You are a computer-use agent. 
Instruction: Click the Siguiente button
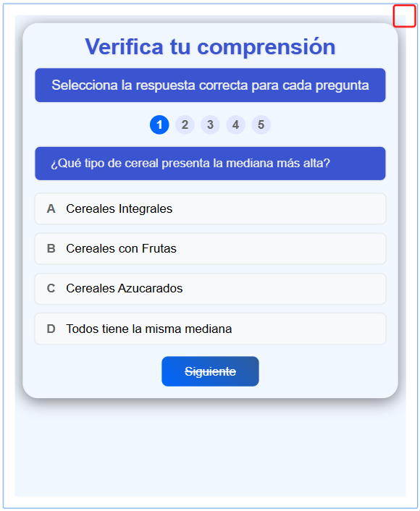210,371
